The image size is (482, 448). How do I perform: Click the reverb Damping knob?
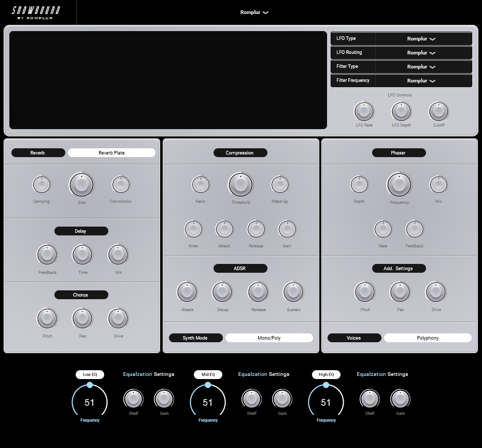click(41, 185)
